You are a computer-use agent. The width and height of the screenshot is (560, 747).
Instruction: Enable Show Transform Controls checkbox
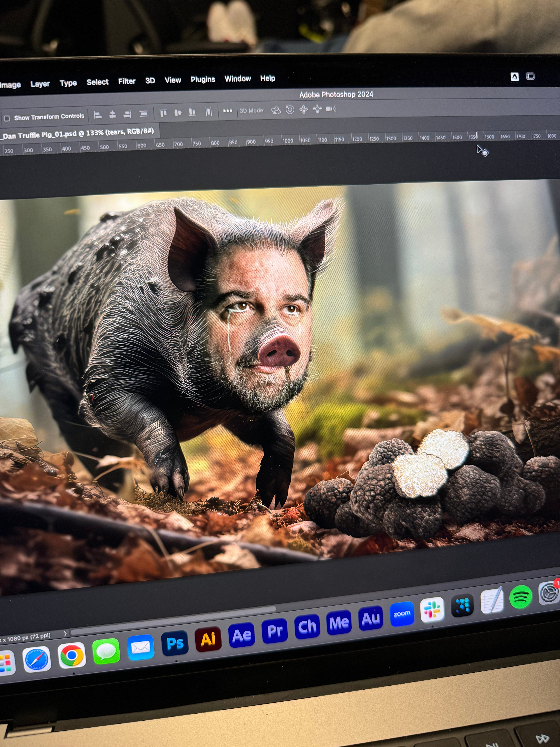click(7, 118)
